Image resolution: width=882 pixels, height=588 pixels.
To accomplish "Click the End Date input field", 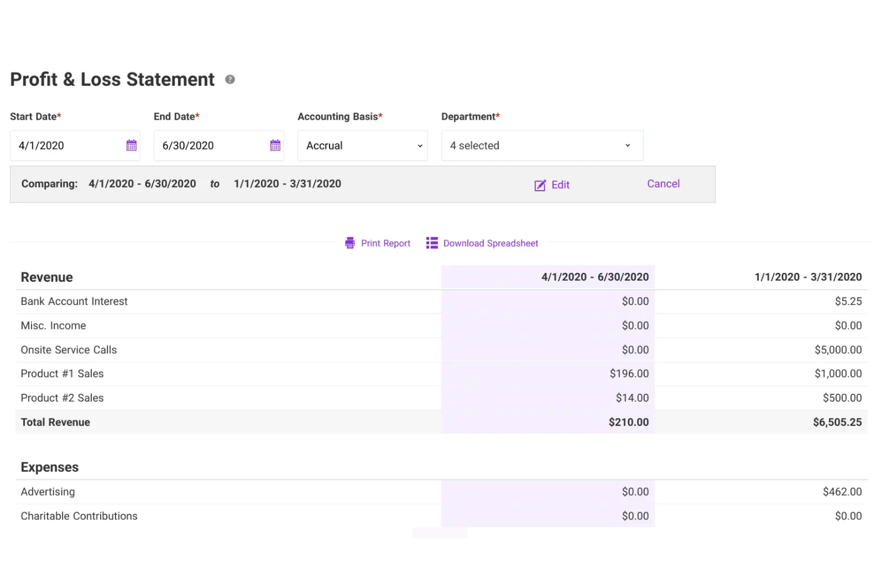I will pyautogui.click(x=209, y=145).
